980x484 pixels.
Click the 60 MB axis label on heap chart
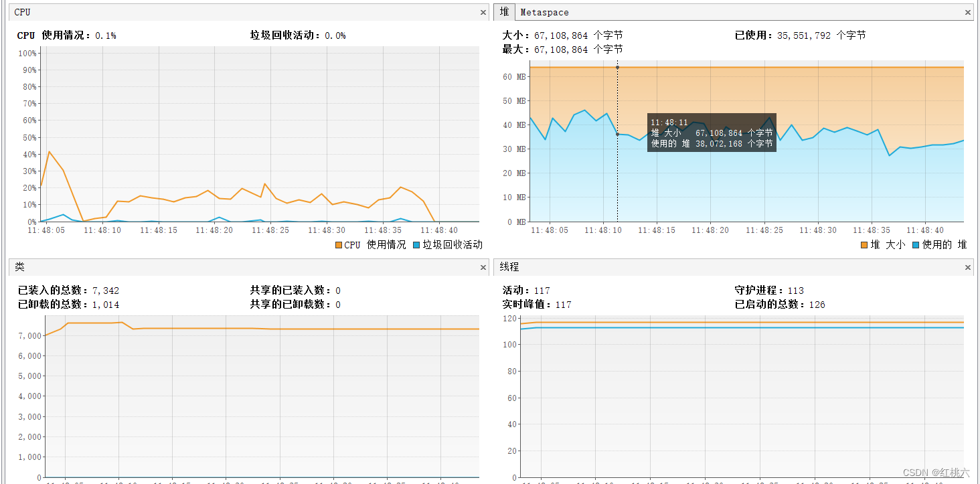(514, 77)
